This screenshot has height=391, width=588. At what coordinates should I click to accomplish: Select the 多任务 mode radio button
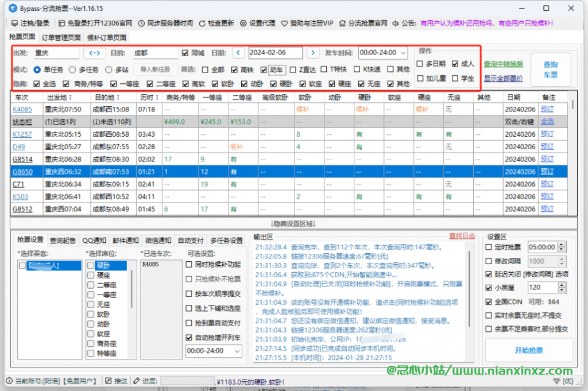tap(72, 69)
